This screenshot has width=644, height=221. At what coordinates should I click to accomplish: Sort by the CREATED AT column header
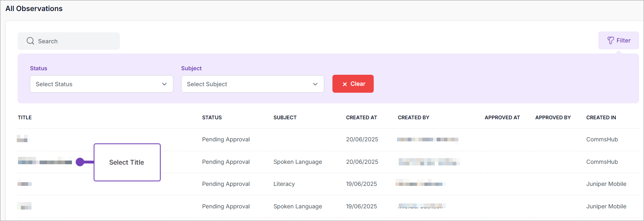pyautogui.click(x=361, y=118)
